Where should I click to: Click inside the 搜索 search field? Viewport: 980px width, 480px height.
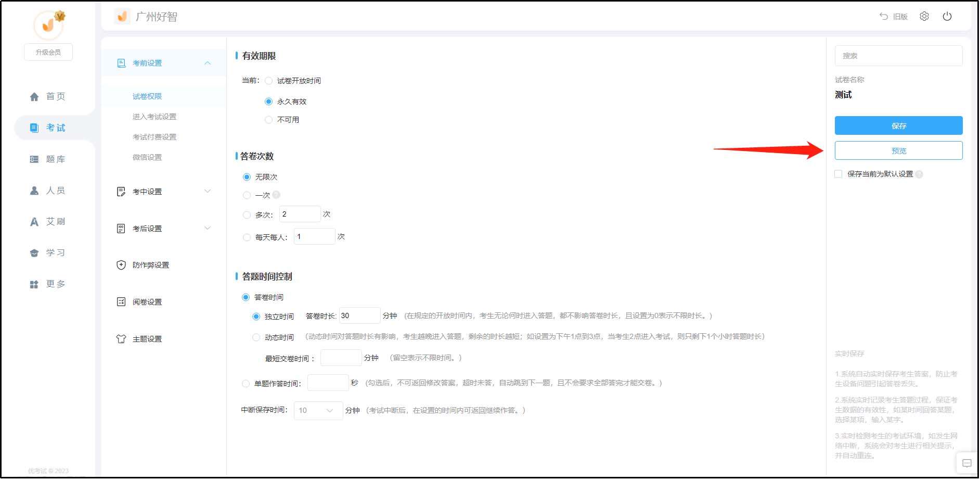898,56
